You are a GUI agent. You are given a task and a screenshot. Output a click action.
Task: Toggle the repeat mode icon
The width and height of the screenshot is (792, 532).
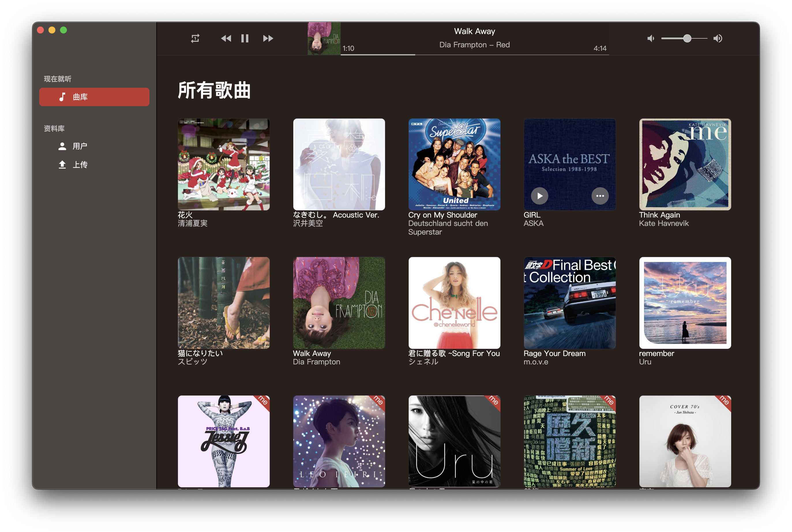(195, 38)
